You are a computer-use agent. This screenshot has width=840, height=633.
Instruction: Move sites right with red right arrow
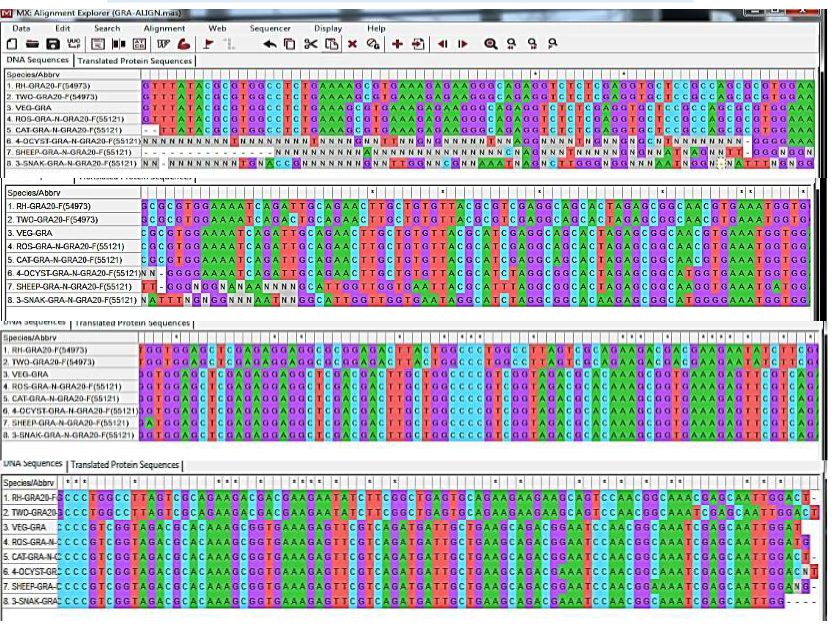click(463, 44)
